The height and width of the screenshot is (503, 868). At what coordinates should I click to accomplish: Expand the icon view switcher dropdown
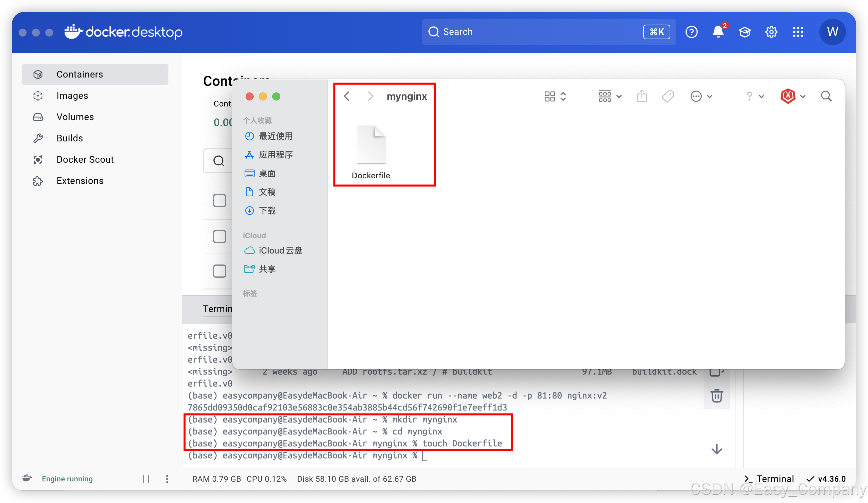tap(555, 96)
